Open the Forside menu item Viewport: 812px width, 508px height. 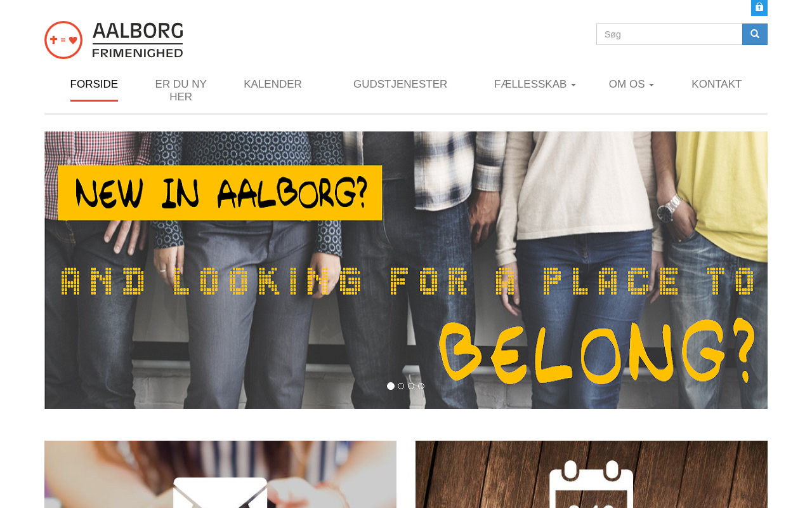click(x=94, y=84)
